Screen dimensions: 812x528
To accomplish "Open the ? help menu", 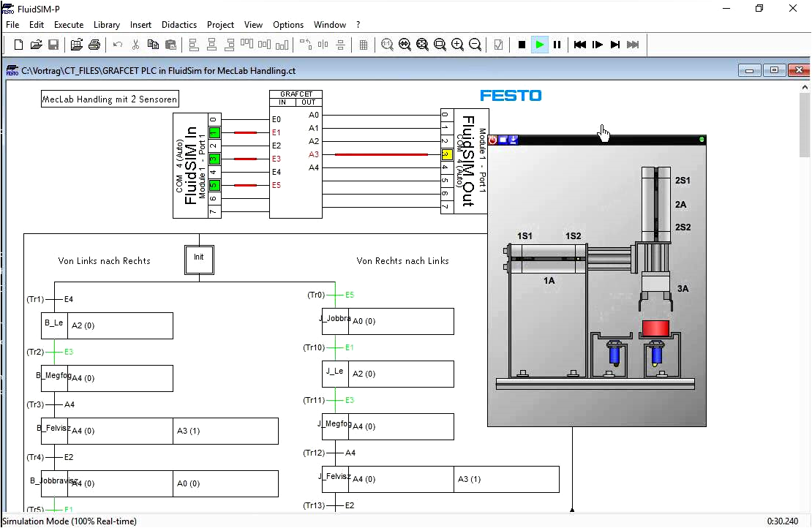I will coord(358,25).
